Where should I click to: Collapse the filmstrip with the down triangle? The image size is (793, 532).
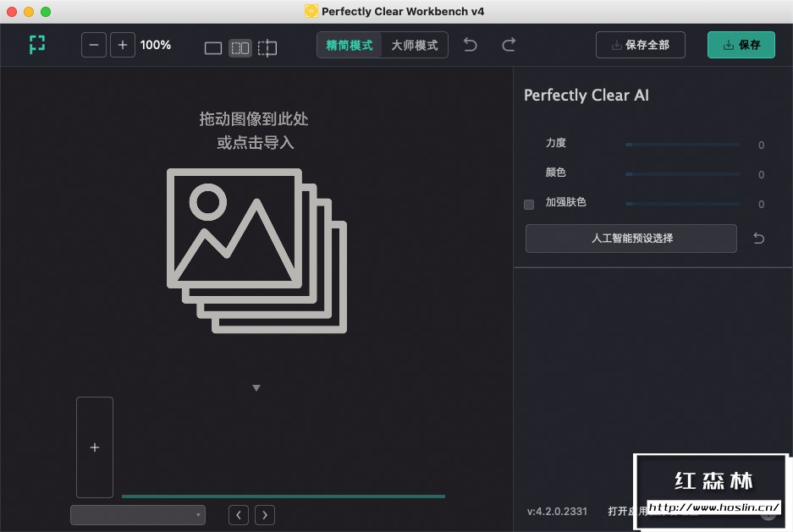click(256, 388)
